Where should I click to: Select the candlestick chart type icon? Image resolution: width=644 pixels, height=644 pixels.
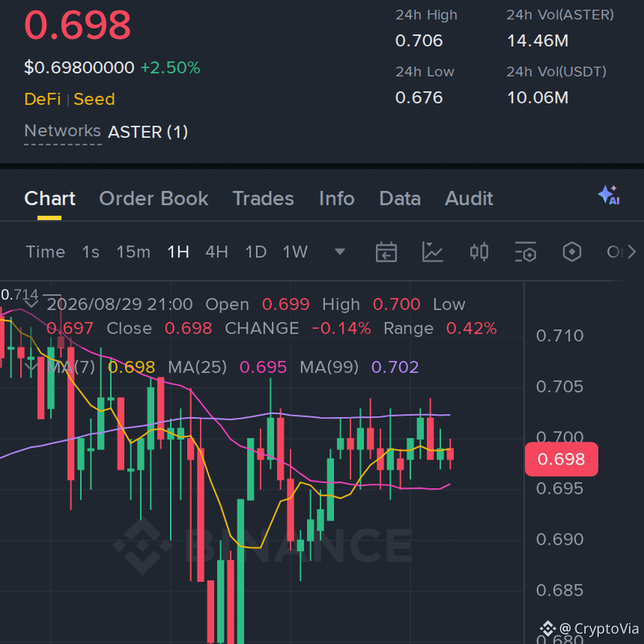[x=479, y=252]
